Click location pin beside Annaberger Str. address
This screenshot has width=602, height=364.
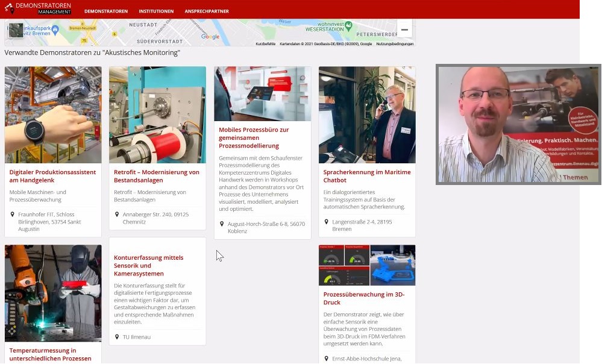point(117,214)
